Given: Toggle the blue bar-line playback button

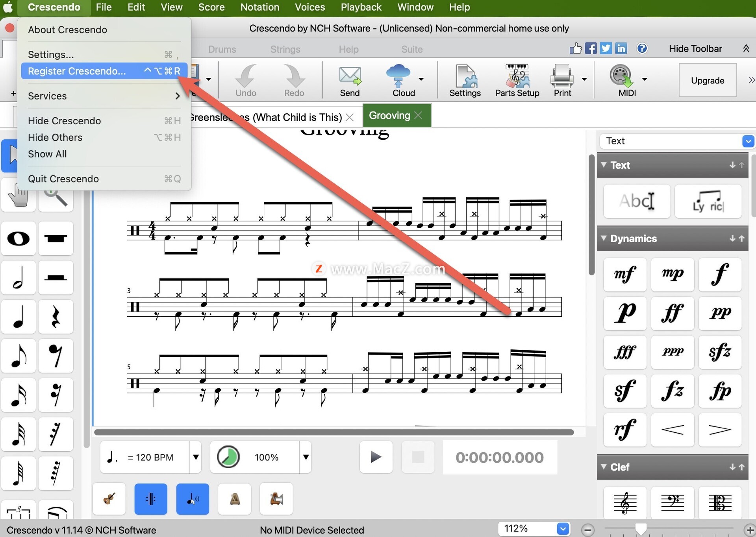Looking at the screenshot, I should [151, 499].
